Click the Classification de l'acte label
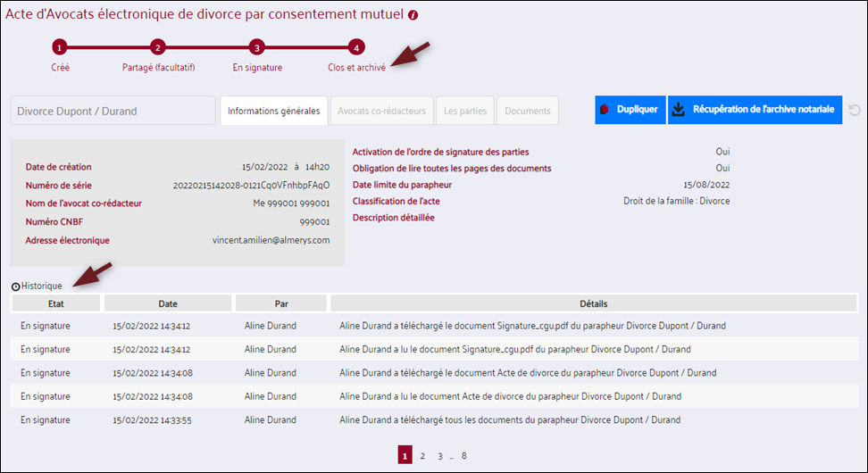Image resolution: width=868 pixels, height=473 pixels. (x=396, y=201)
